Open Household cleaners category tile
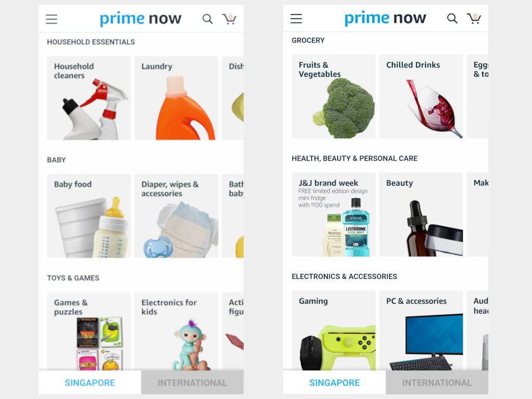The image size is (532, 399). tap(89, 98)
